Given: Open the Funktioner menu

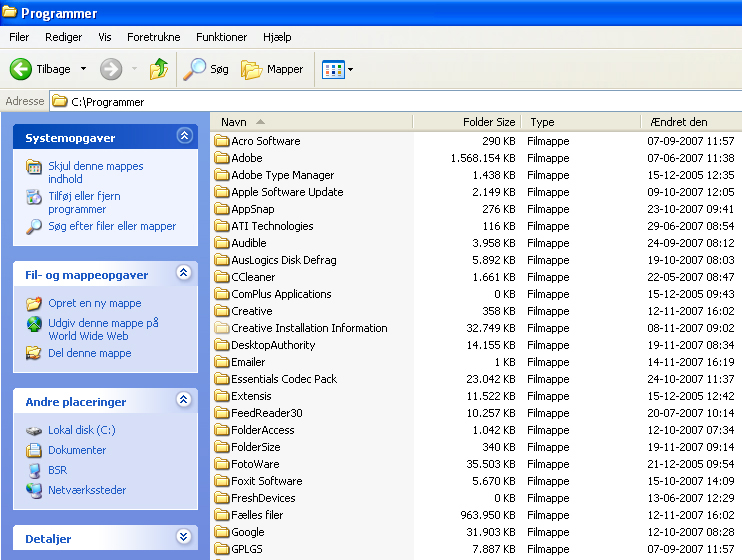Looking at the screenshot, I should click(x=221, y=37).
